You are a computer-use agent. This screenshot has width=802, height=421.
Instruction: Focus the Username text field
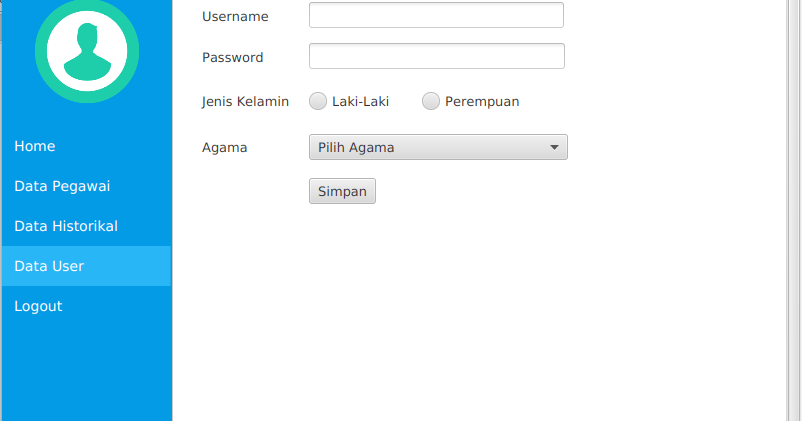tap(436, 15)
